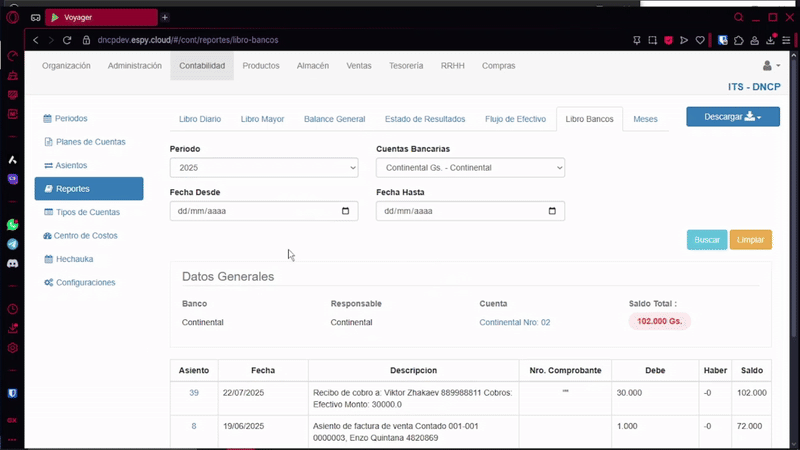The width and height of the screenshot is (800, 450).
Task: Open the Tesorería menu
Action: pyautogui.click(x=405, y=66)
